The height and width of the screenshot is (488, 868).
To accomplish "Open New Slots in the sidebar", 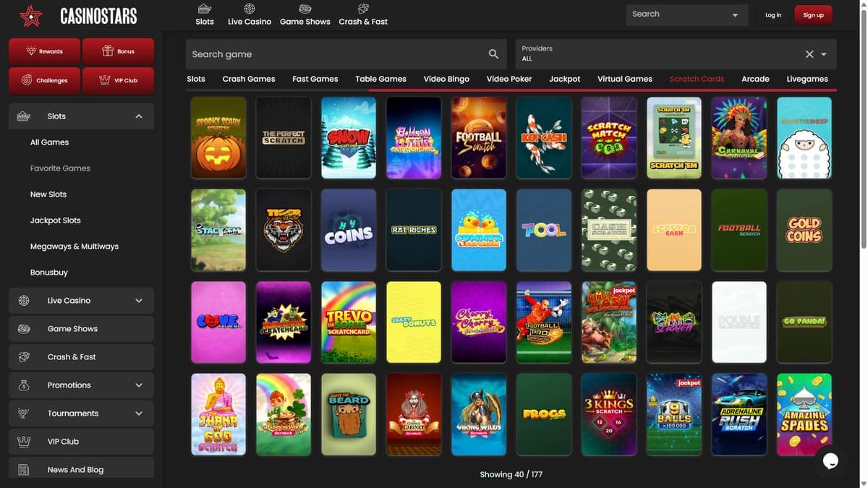I will (48, 194).
